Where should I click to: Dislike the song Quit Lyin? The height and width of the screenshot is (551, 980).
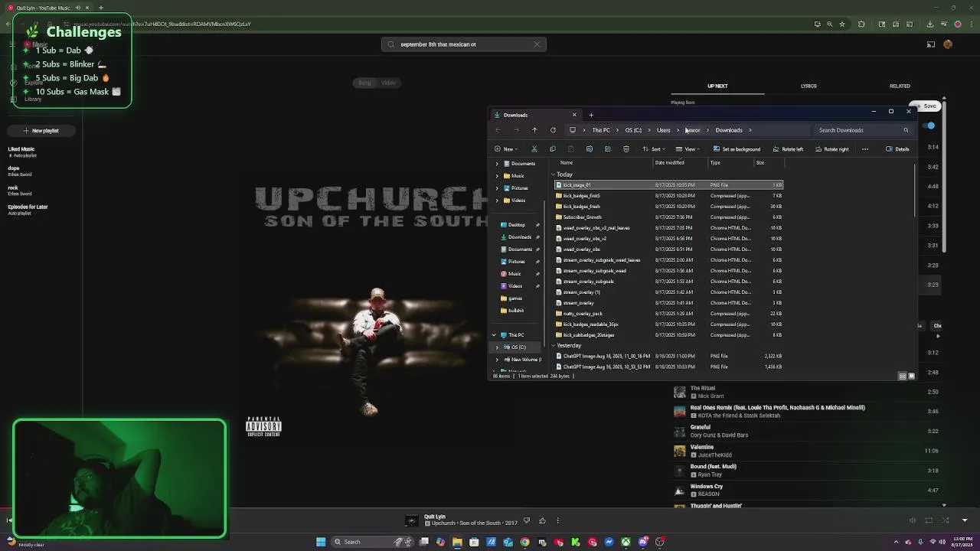(x=527, y=520)
